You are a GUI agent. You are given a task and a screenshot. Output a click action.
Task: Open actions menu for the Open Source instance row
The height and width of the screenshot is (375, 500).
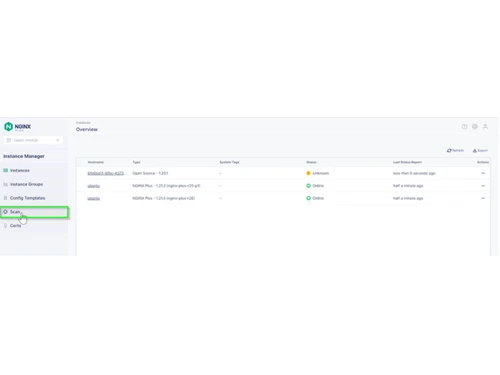coord(483,173)
